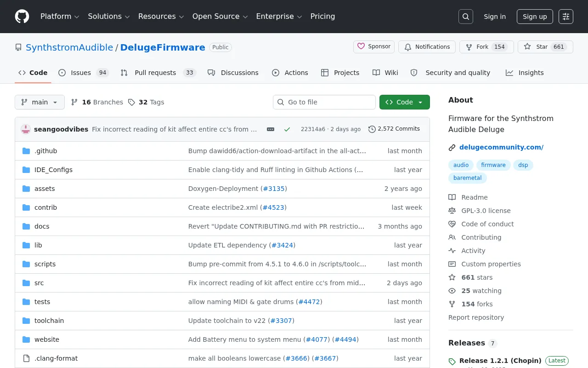Image resolution: width=588 pixels, height=368 pixels.
Task: Click Report repository
Action: point(476,317)
